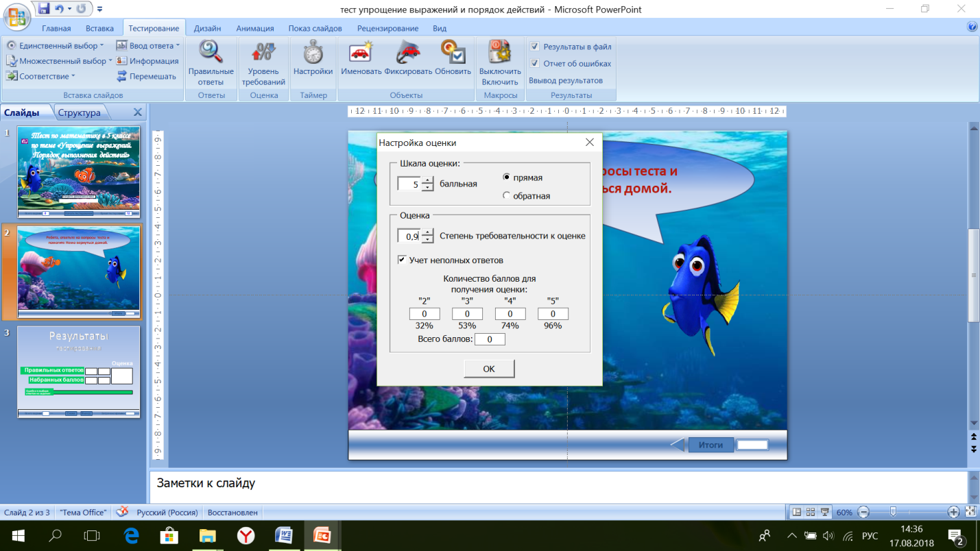Open File Explorer from taskbar
The height and width of the screenshot is (551, 980).
207,535
